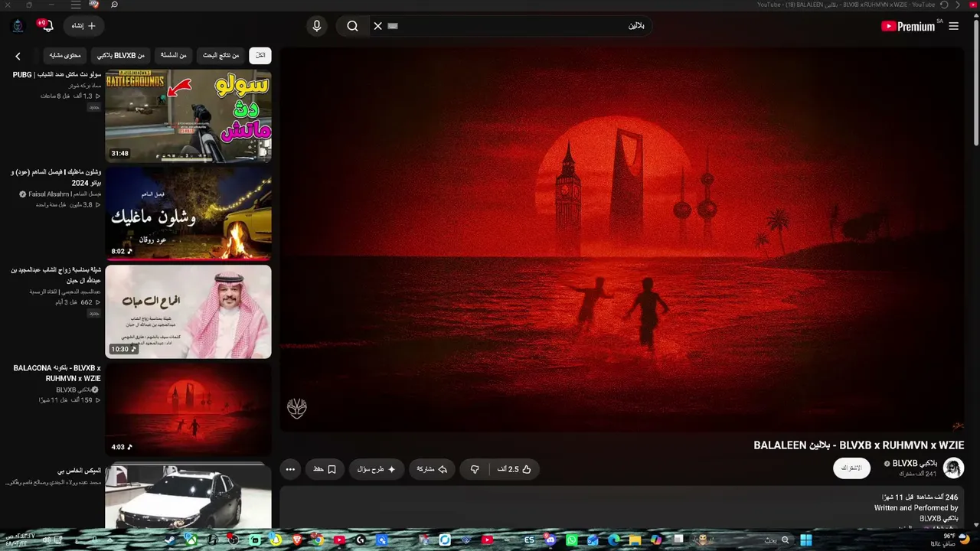Open the Windows Start menu
The height and width of the screenshot is (551, 980).
click(805, 540)
